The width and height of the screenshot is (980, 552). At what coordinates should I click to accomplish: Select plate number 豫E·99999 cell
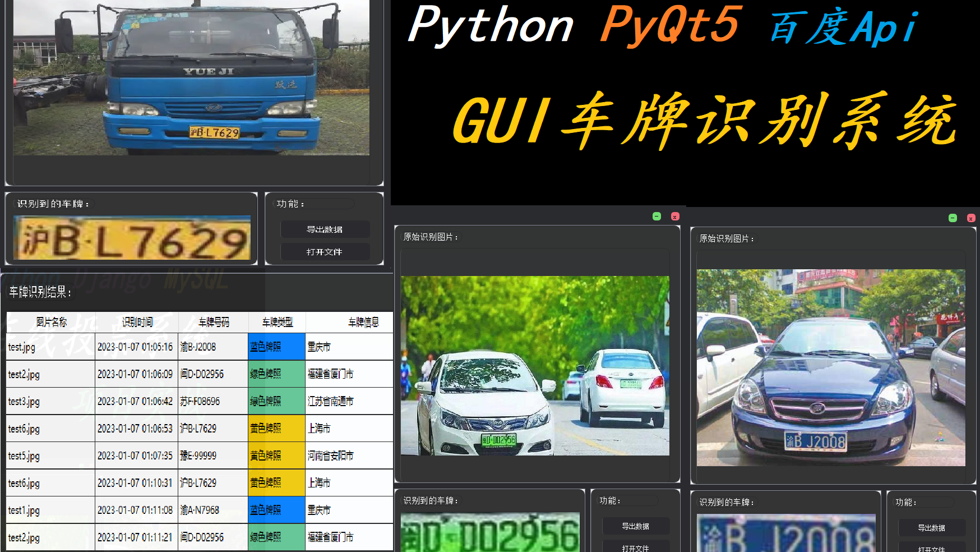(x=213, y=456)
